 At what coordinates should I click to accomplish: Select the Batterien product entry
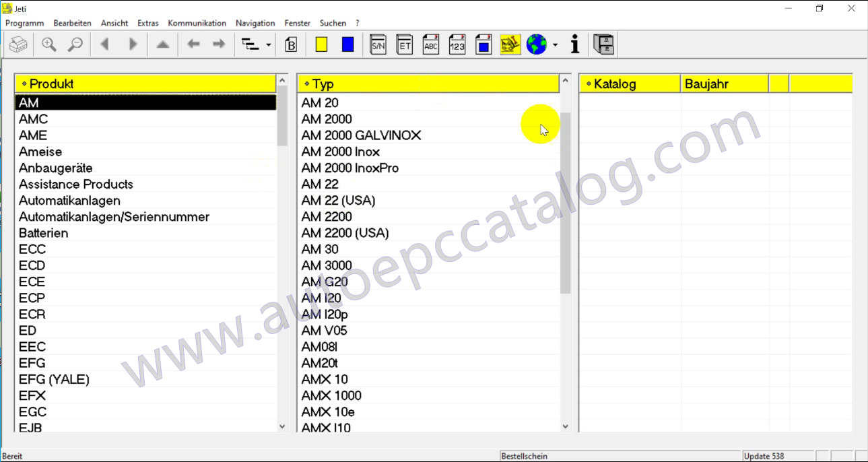pos(43,232)
